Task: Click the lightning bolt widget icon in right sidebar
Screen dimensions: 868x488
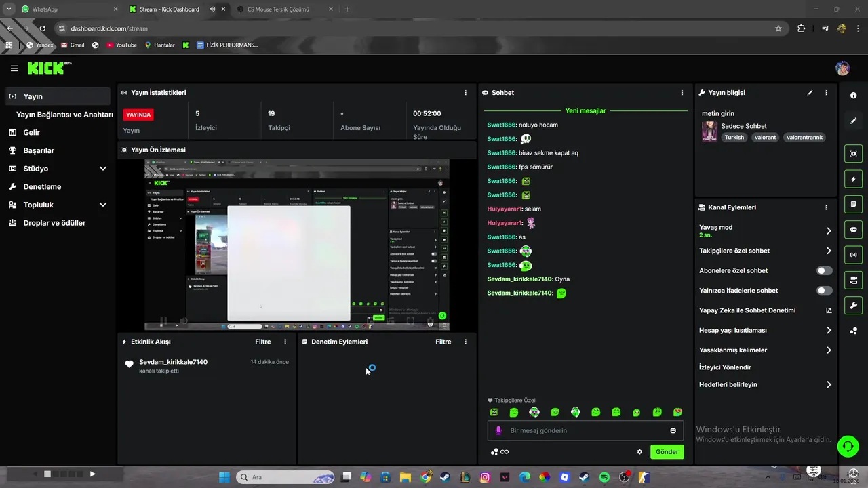Action: (853, 179)
